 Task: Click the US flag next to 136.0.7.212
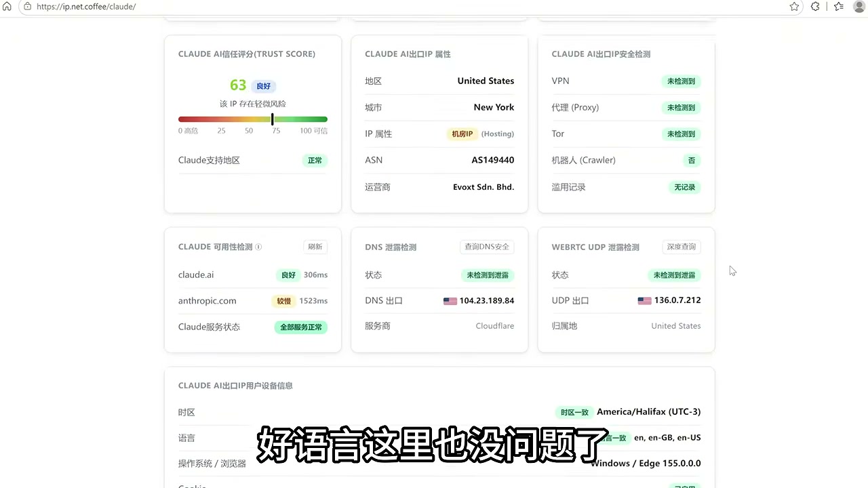(644, 301)
